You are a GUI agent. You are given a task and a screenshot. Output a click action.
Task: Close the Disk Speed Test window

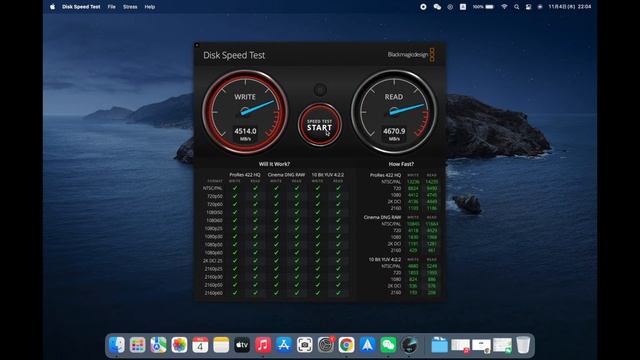pyautogui.click(x=197, y=45)
